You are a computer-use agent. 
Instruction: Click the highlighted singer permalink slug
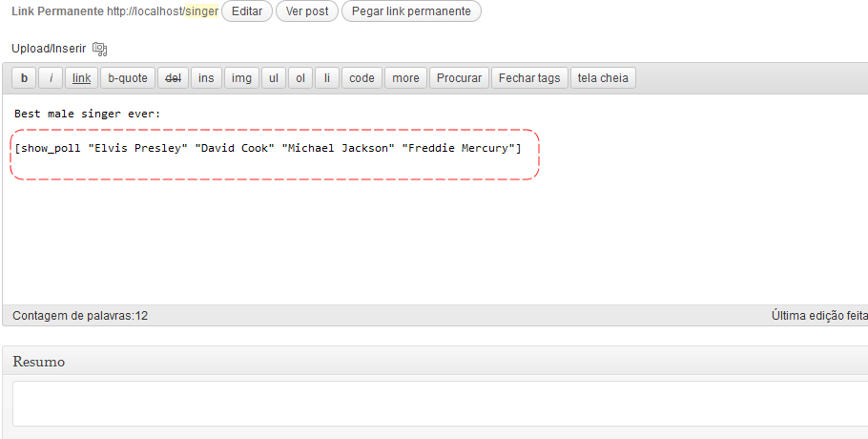pos(201,11)
